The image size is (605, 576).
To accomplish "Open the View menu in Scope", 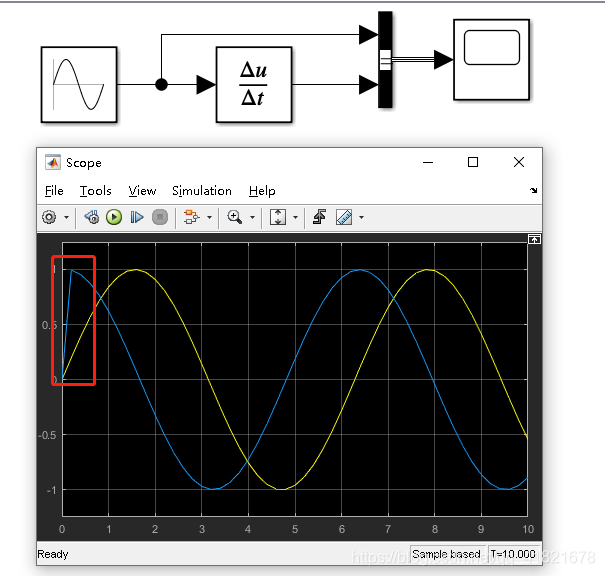I will [x=142, y=191].
